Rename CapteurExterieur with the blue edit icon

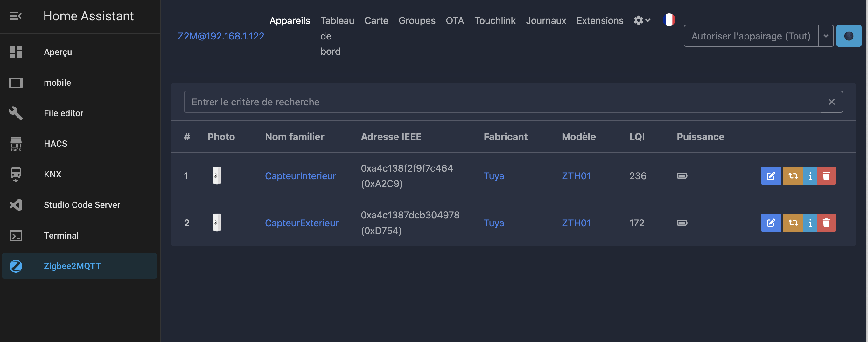click(771, 223)
